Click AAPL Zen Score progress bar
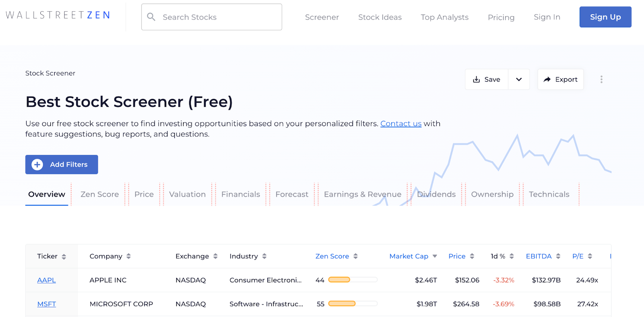644x317 pixels. [x=353, y=280]
